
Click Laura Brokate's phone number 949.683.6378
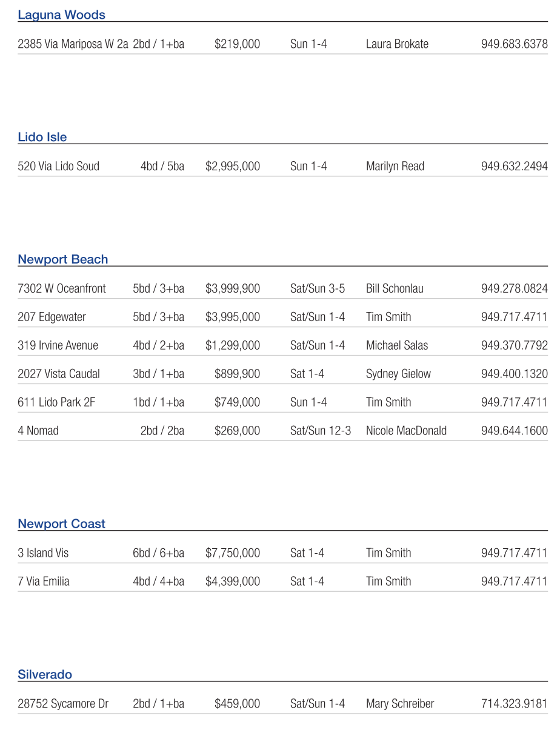[x=514, y=44]
